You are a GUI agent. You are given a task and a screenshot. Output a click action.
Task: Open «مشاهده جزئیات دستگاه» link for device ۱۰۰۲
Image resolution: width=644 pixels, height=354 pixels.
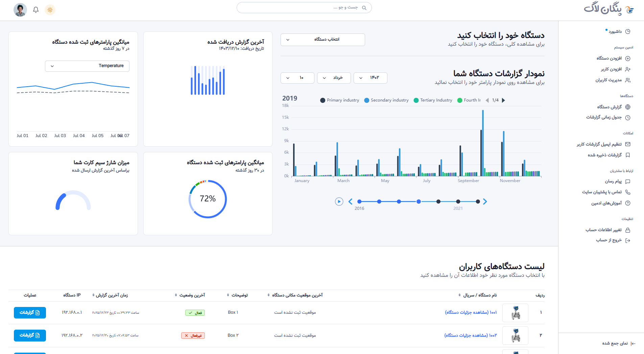[470, 335]
